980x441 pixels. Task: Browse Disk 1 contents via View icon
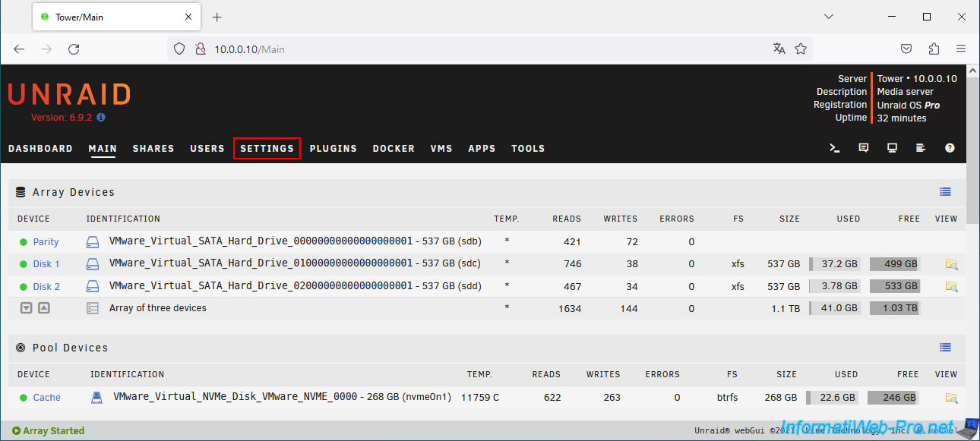(951, 264)
